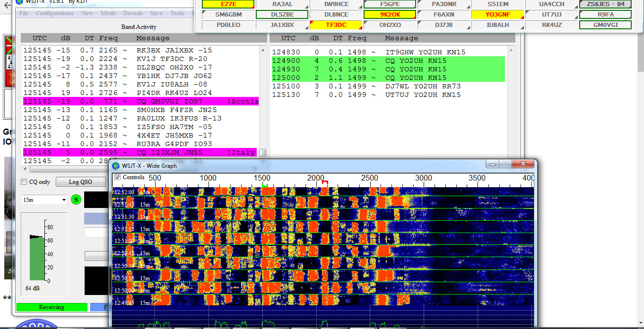The height and width of the screenshot is (329, 644).
Task: Click the globe icon on the Wide Graph window
Action: pos(115,165)
